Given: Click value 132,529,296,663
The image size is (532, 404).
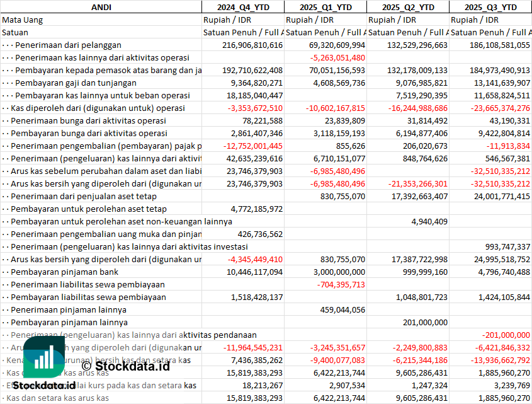Looking at the screenshot, I should (x=417, y=45).
